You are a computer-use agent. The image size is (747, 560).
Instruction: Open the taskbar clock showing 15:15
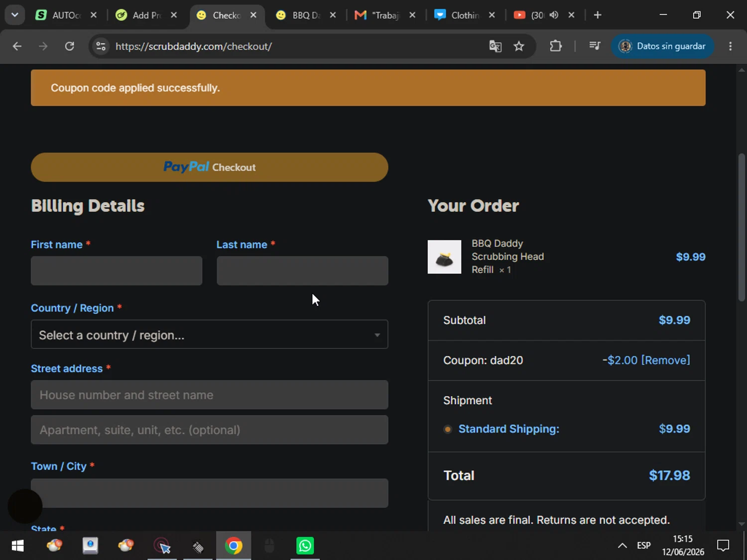click(683, 546)
